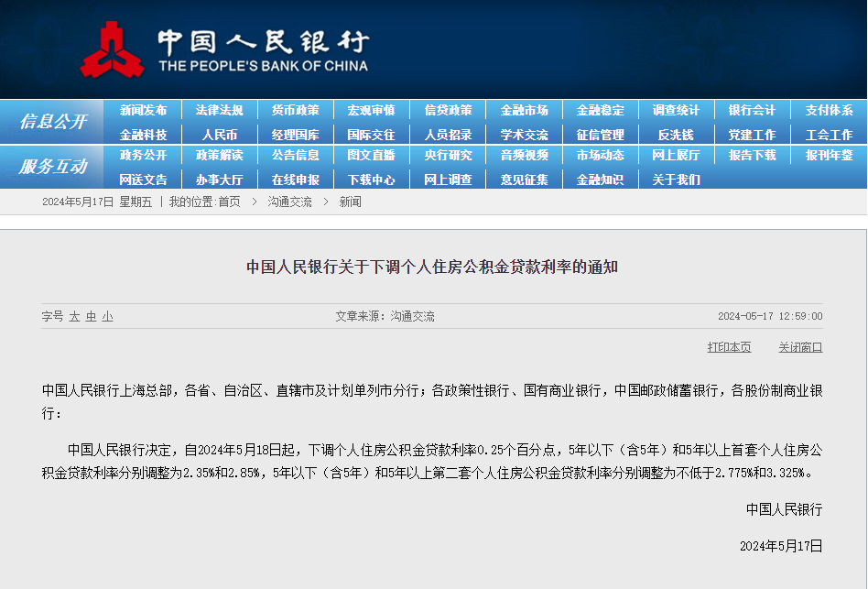
Task: Click the article title about housing fund rates
Action: (433, 267)
